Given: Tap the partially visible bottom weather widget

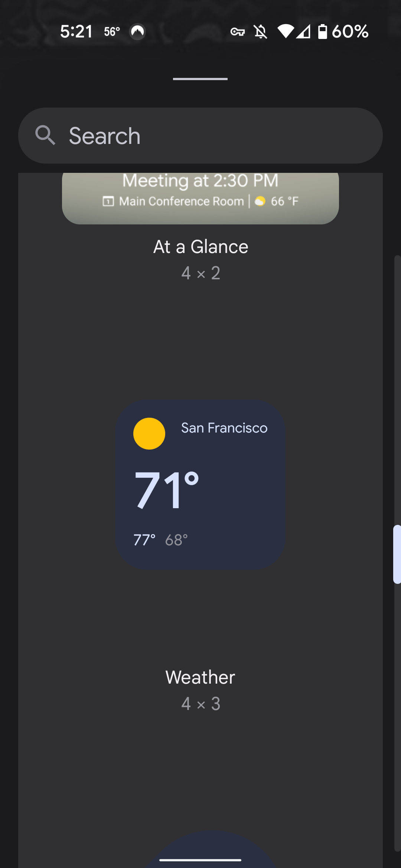Looking at the screenshot, I should coord(211,849).
